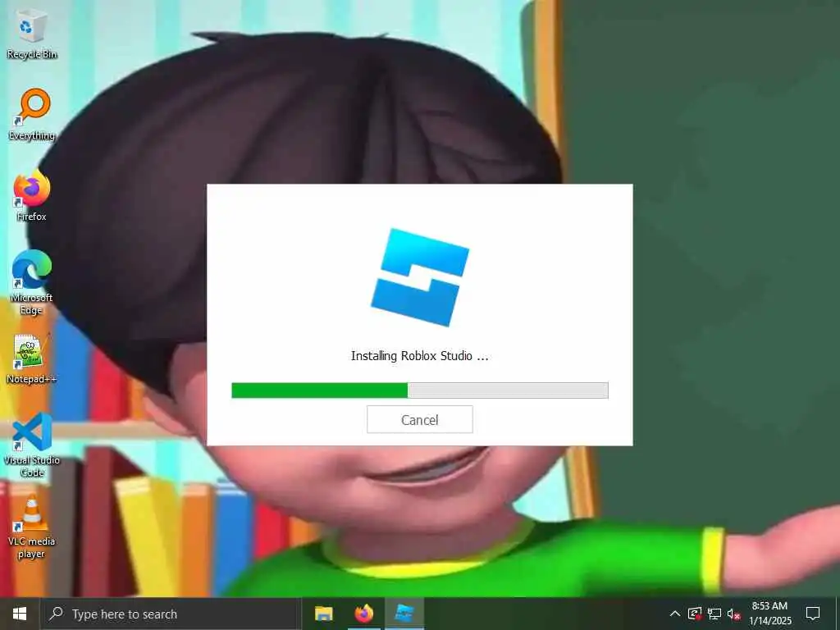Open the clock showing 8:53 AM
840x630 pixels.
769,614
